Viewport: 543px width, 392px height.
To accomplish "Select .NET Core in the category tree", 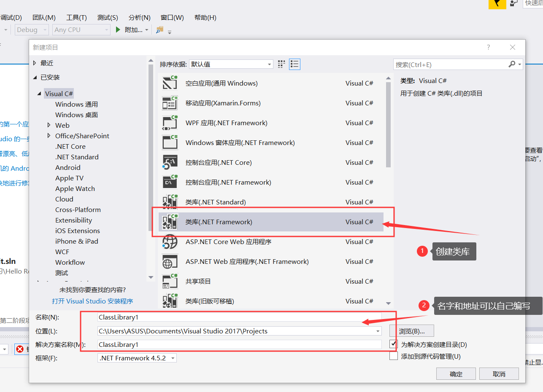I will (x=70, y=146).
